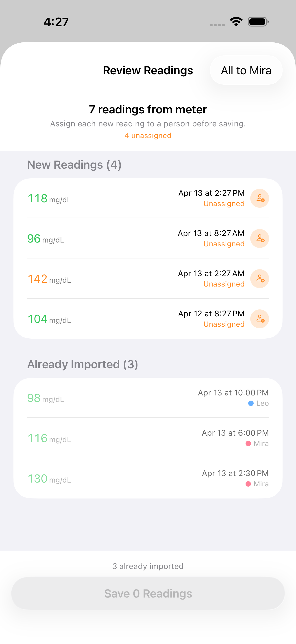The width and height of the screenshot is (296, 644).
Task: Open imported 116 mg/dL reading for Mira
Action: click(148, 438)
